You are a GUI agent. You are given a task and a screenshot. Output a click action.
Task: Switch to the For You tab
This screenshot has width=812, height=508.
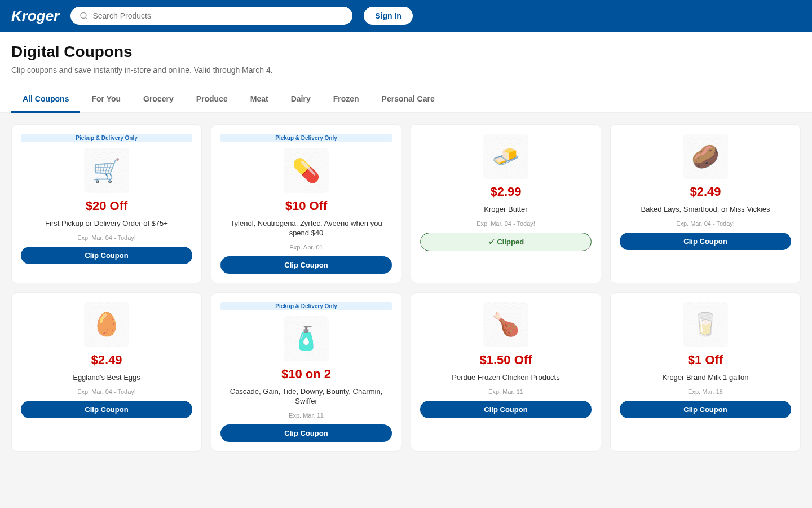click(x=106, y=99)
